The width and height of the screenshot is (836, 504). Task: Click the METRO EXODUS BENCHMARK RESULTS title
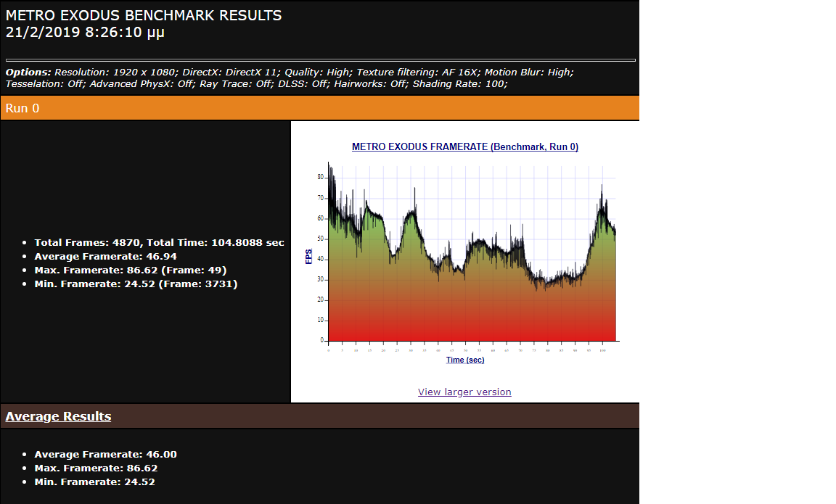click(x=144, y=15)
